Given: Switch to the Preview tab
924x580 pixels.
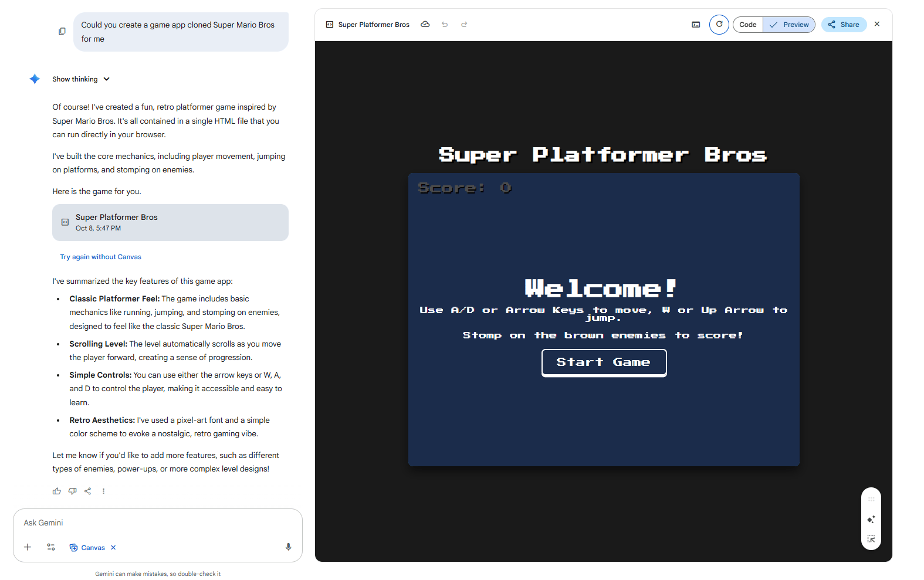Looking at the screenshot, I should point(789,25).
